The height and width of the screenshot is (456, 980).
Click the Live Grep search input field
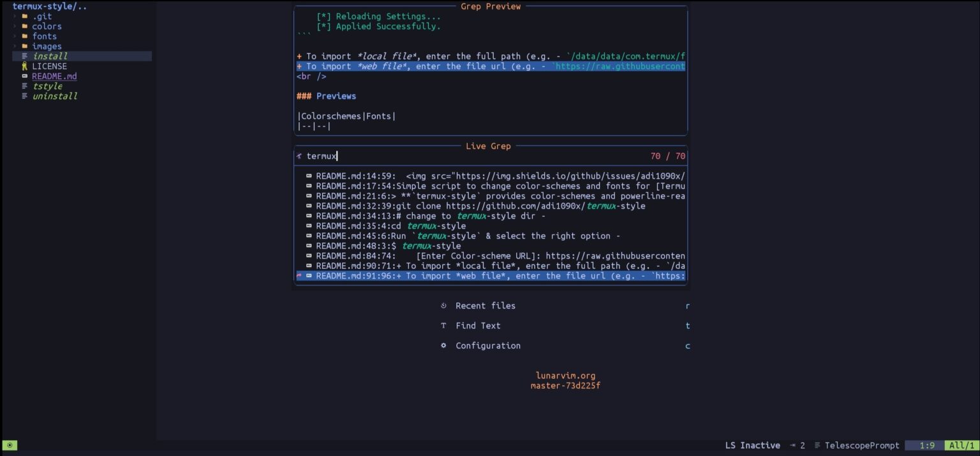click(472, 156)
